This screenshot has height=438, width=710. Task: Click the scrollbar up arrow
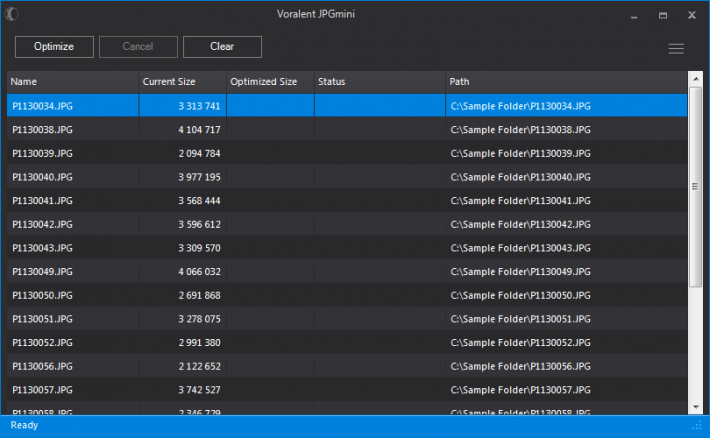coord(696,79)
